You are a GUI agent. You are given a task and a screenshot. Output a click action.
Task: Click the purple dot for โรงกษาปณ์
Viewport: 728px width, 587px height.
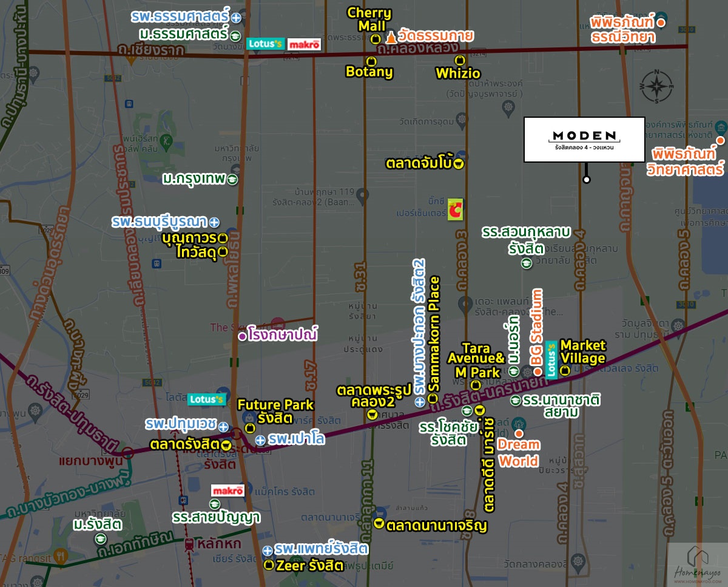242,336
